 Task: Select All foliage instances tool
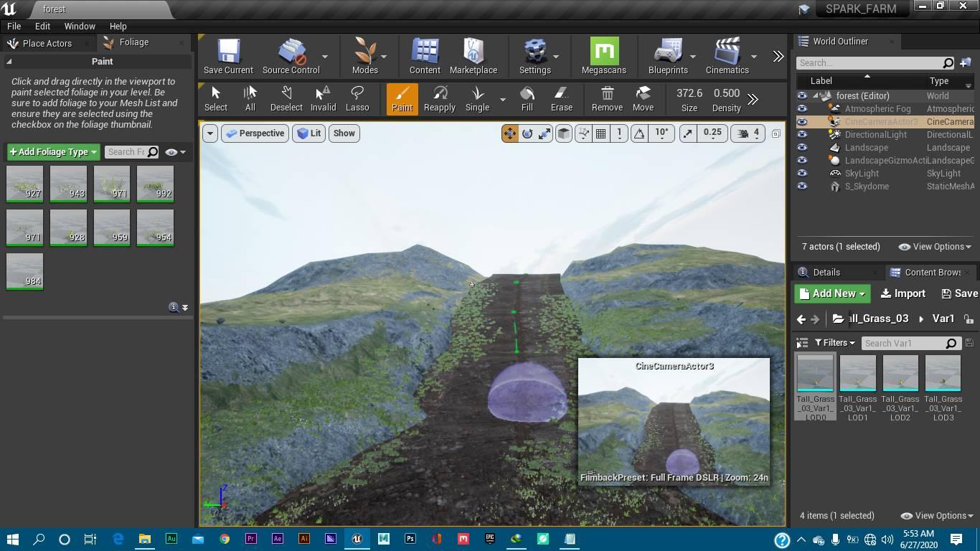(250, 99)
